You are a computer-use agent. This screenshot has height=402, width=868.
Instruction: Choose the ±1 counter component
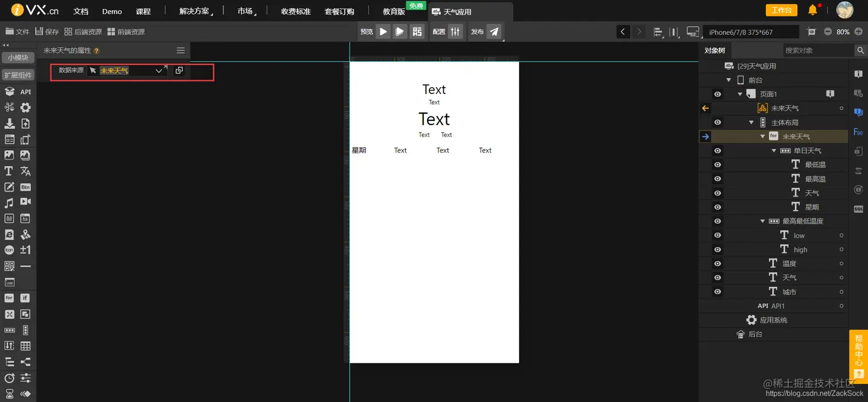25,250
